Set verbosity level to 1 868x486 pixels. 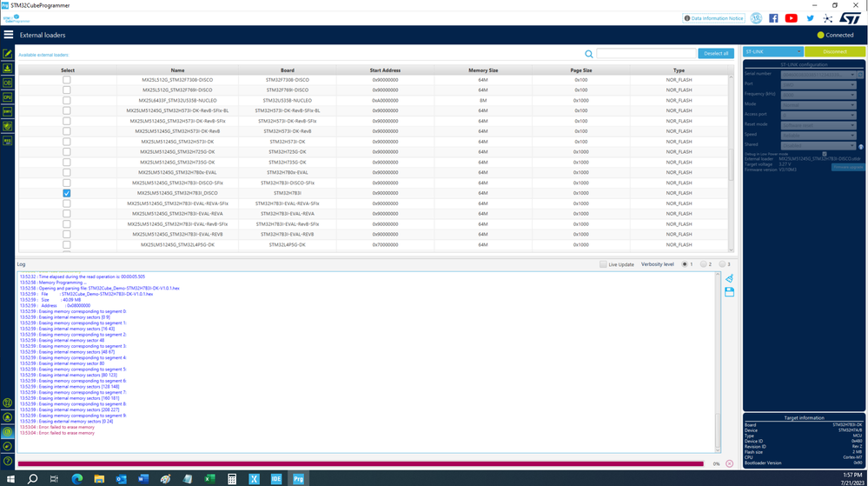point(685,264)
